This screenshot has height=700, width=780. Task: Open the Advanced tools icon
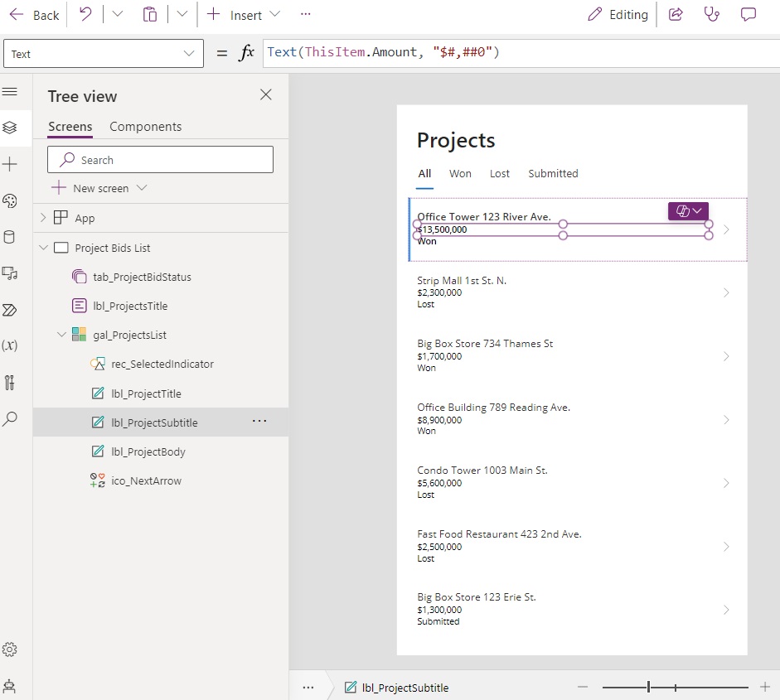[9, 383]
